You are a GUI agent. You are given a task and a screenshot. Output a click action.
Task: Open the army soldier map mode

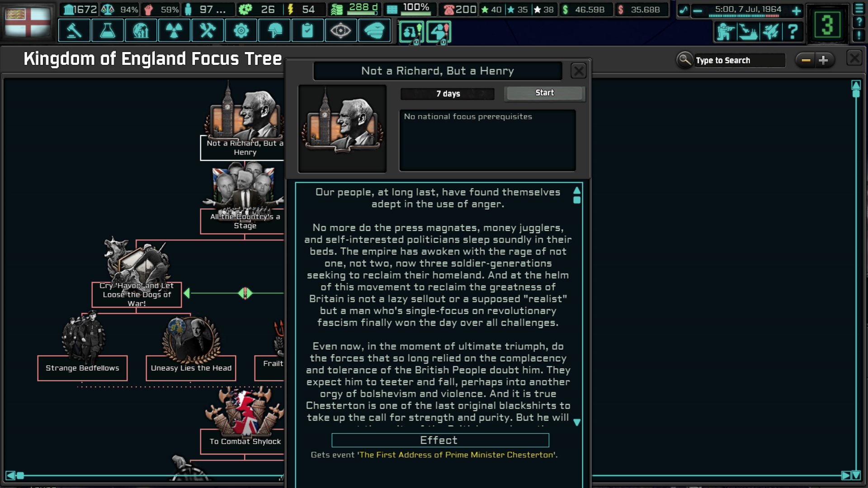[x=725, y=32]
